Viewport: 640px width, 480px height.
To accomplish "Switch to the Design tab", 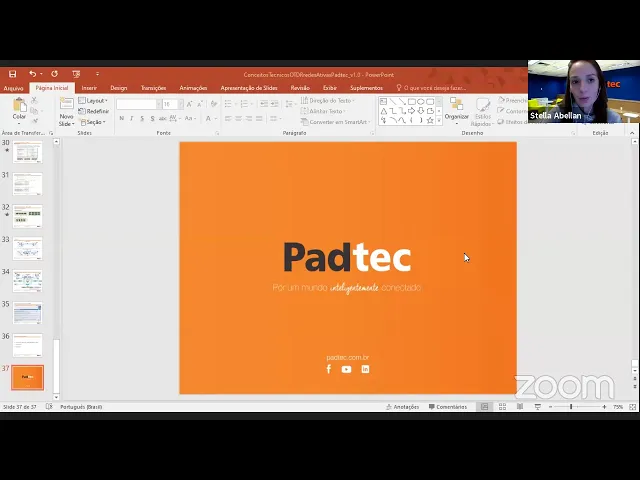I will tap(119, 88).
